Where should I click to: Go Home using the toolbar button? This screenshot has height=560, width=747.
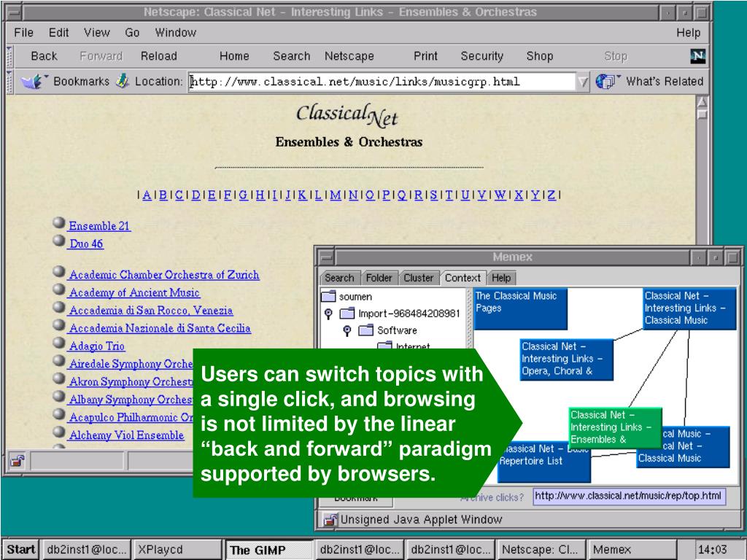click(x=234, y=56)
